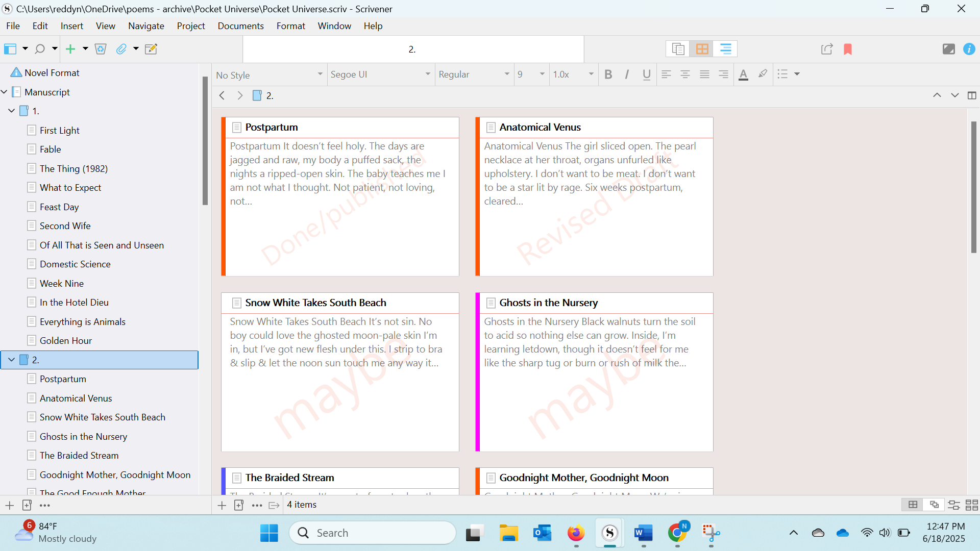Click the Share export icon

(x=827, y=49)
